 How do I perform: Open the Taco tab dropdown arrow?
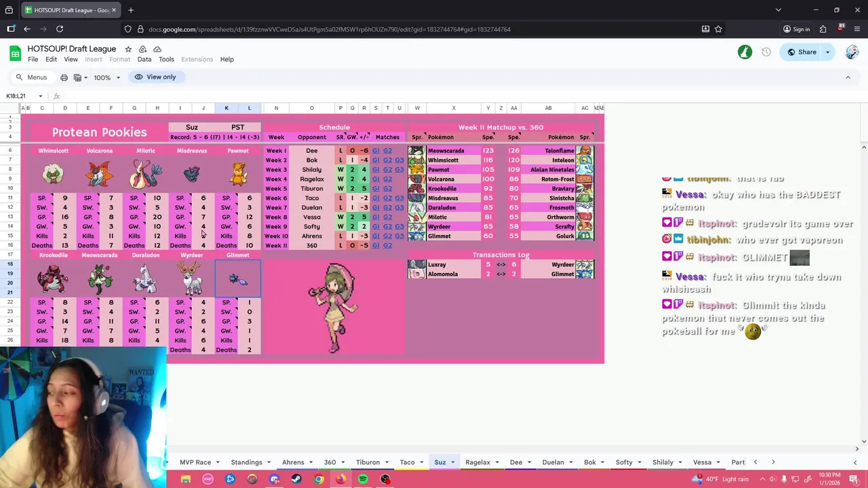point(422,462)
